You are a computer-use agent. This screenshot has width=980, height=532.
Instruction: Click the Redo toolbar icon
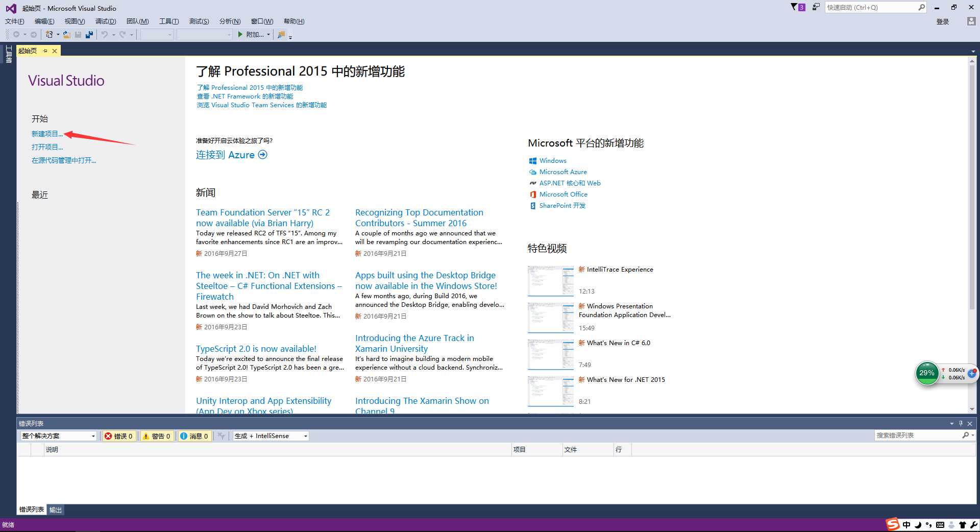coord(122,35)
